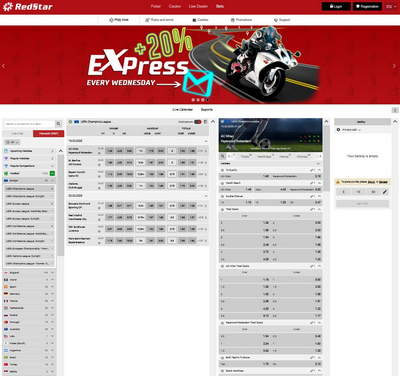Click the match panel vertical scrollbar
Screen dimensions: 400x376
coord(327,158)
